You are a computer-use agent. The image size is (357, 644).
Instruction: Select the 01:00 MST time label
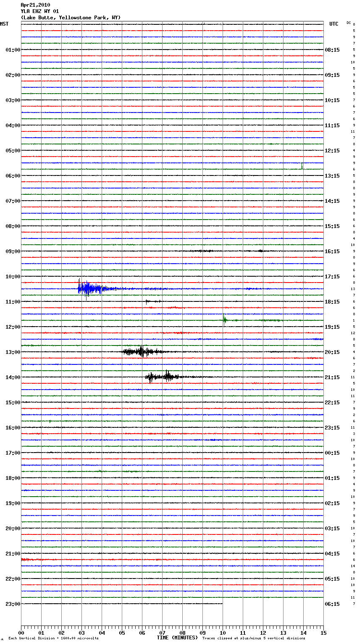(13, 50)
